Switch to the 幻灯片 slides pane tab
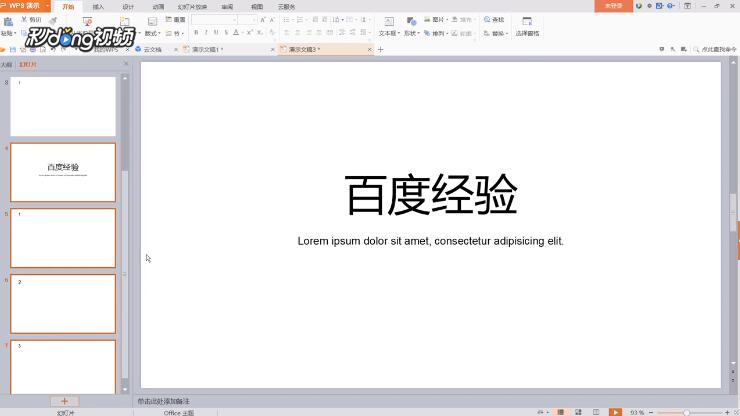The image size is (740, 416). click(x=27, y=65)
